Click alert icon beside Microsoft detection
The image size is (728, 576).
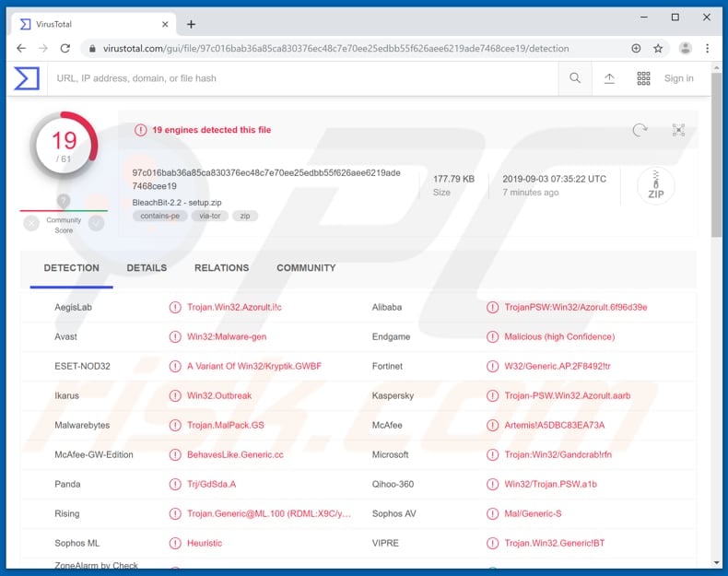(x=492, y=455)
